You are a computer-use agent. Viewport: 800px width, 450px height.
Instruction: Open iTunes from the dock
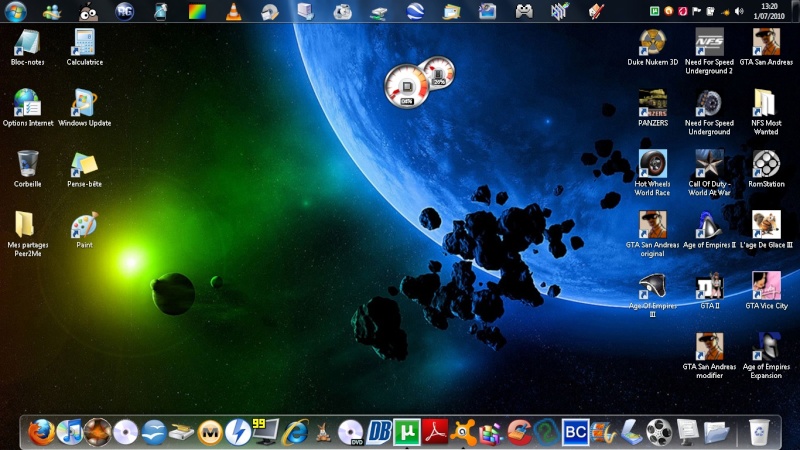click(69, 432)
